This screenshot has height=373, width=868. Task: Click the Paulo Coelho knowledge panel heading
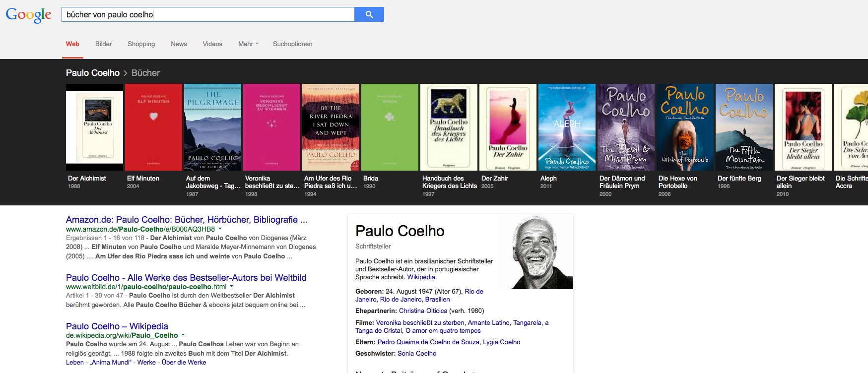tap(400, 231)
